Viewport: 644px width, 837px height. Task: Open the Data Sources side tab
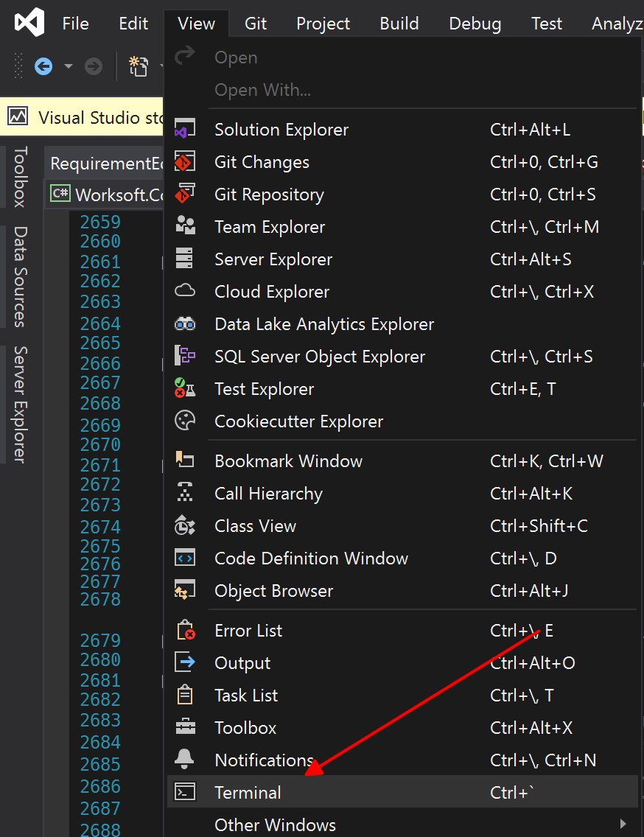pos(20,276)
